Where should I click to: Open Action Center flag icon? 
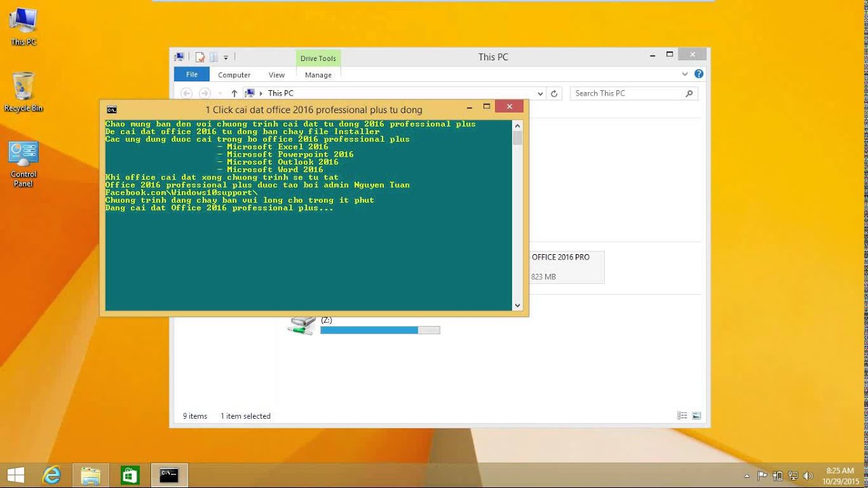(x=762, y=476)
